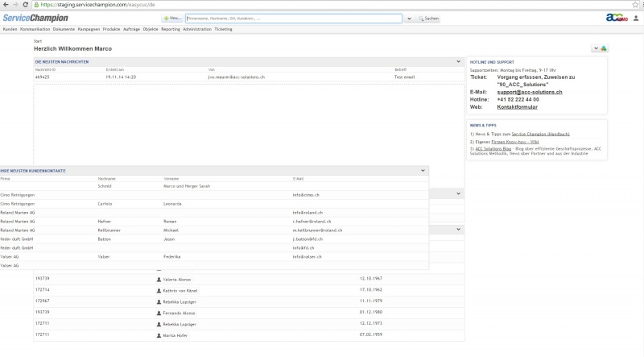Reload the page with the refresh icon
The height and width of the screenshot is (357, 644).
(x=26, y=5)
